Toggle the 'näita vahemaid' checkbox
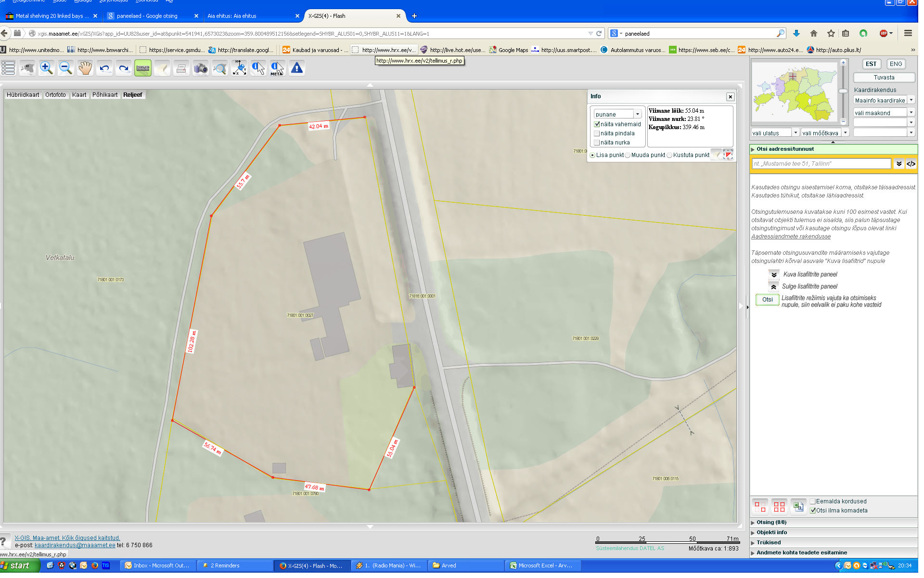924x578 pixels. click(x=597, y=124)
